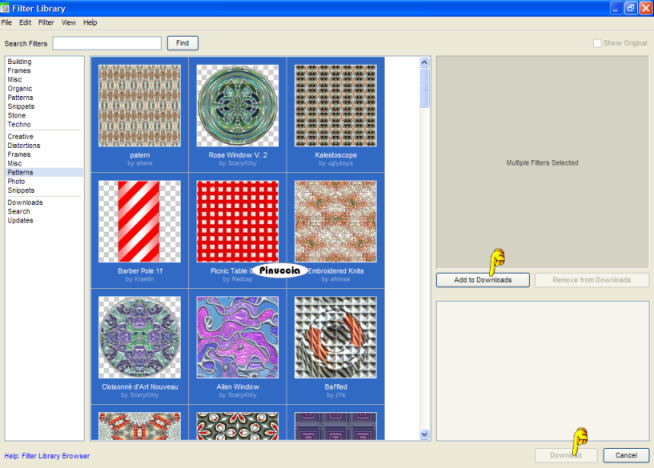Click the filter list scrollbar thumb
Viewport: 654px width, 468px height.
click(x=424, y=88)
